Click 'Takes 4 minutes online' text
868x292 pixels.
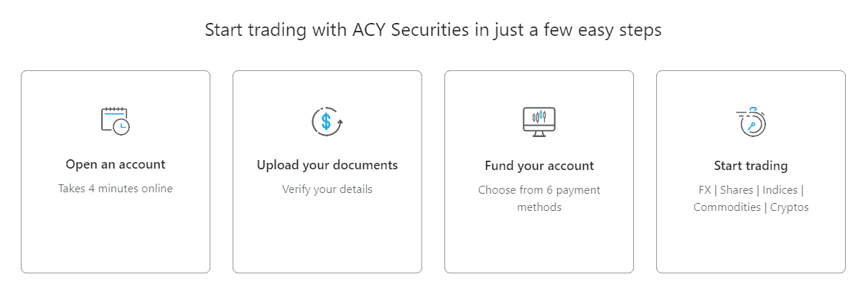click(x=116, y=189)
